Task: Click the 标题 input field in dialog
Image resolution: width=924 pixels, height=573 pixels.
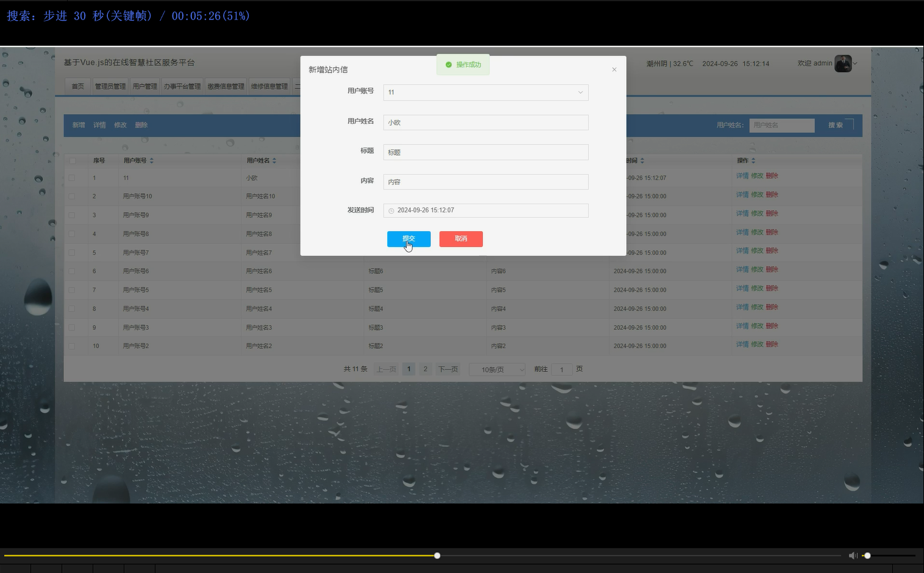Action: click(x=486, y=152)
